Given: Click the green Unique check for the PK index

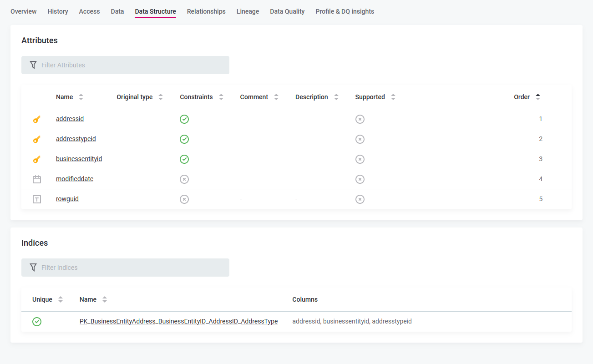Looking at the screenshot, I should point(37,321).
